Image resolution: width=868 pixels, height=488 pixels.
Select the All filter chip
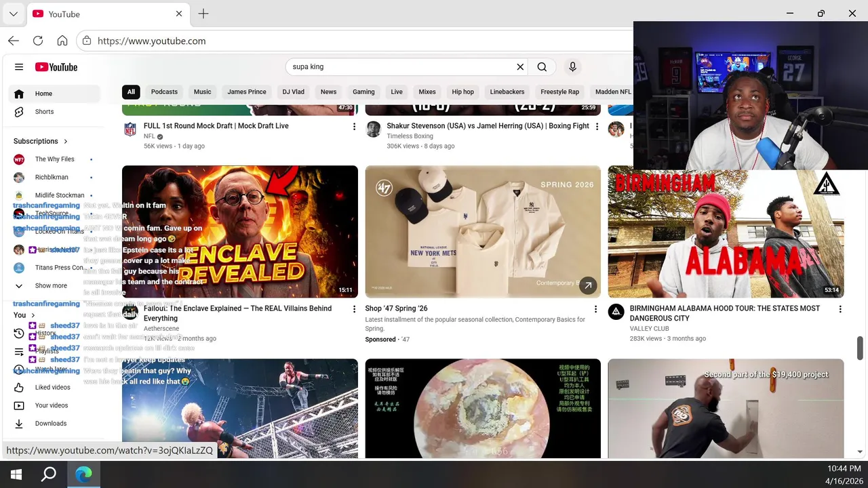click(131, 91)
